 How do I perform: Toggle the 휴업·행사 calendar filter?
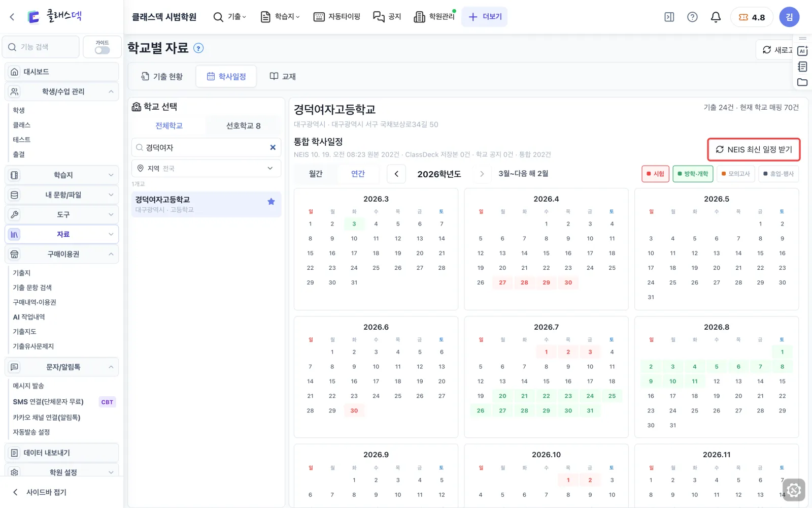point(779,174)
